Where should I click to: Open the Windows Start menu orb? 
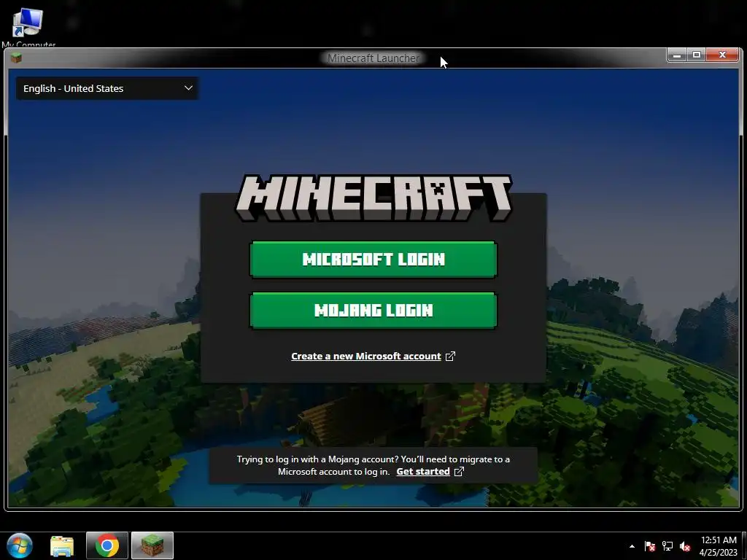(x=20, y=545)
